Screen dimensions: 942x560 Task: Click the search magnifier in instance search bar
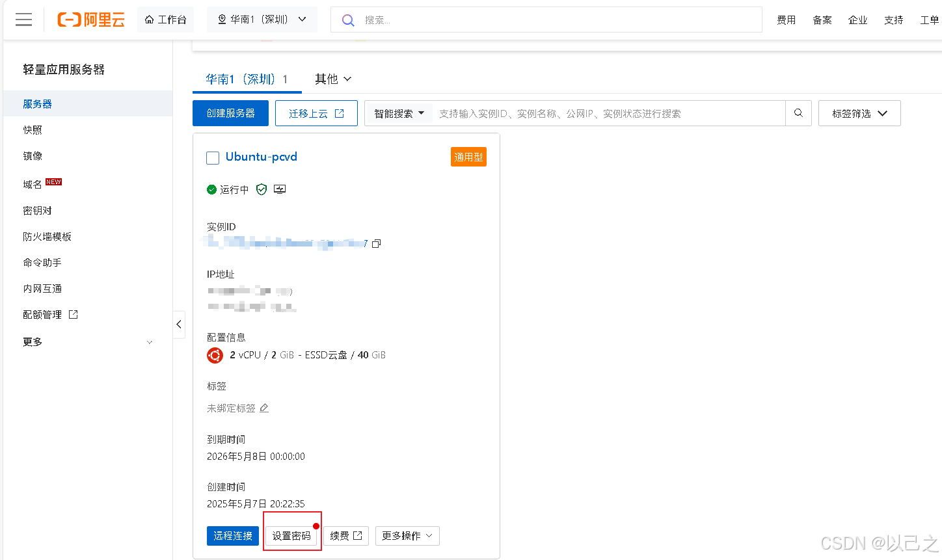[798, 113]
